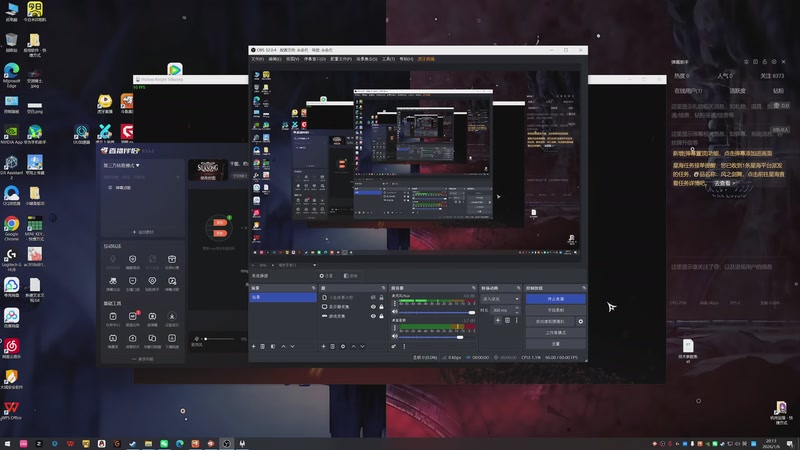The width and height of the screenshot is (800, 450).
Task: Click Add Material in Huya companion
Action: click(x=143, y=232)
